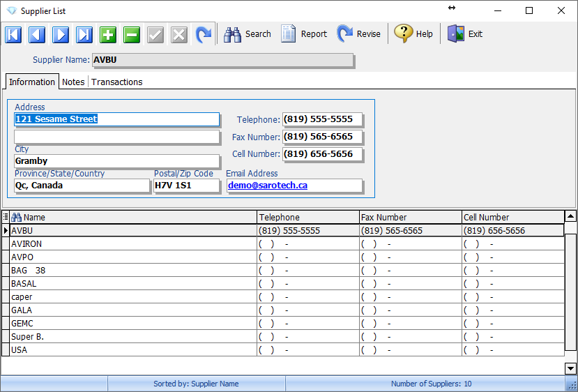Open the Report tool
Viewport: 578px width, 392px height.
(304, 33)
